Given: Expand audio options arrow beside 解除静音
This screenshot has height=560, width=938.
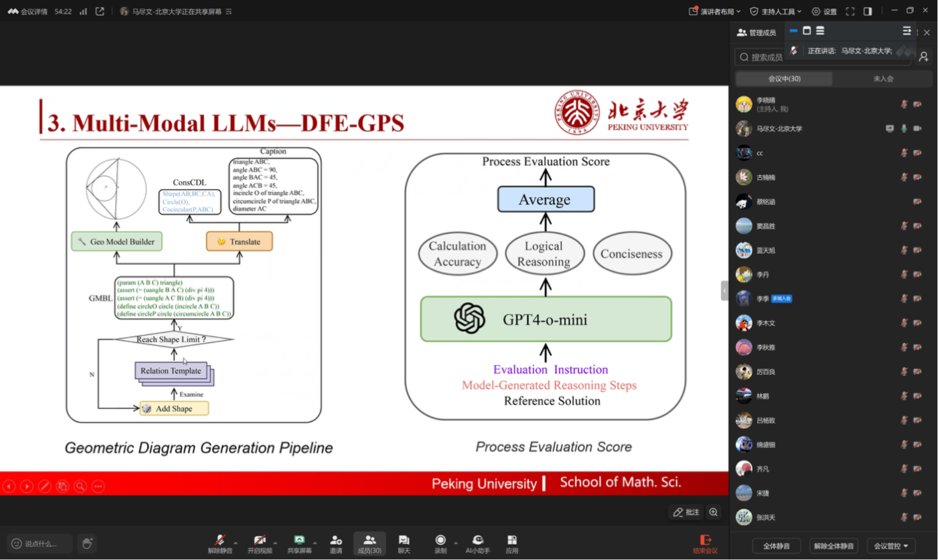Looking at the screenshot, I should tap(236, 543).
